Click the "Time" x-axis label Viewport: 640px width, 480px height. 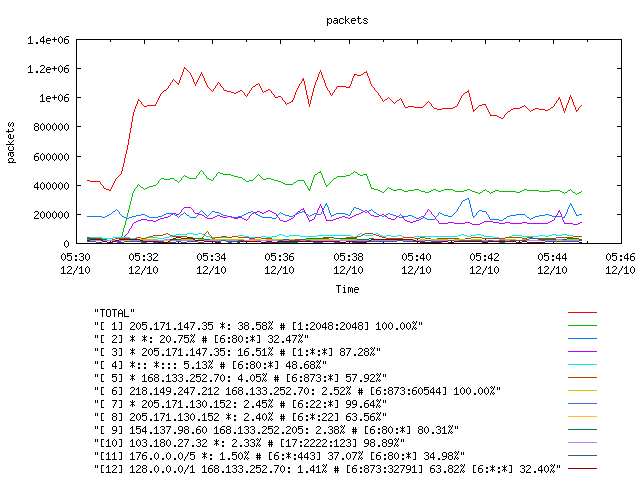coord(347,289)
